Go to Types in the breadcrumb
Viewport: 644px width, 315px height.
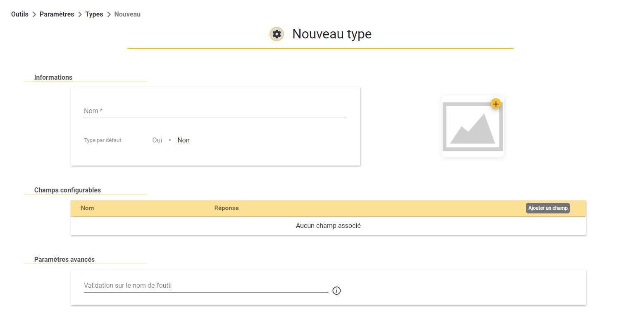[94, 14]
